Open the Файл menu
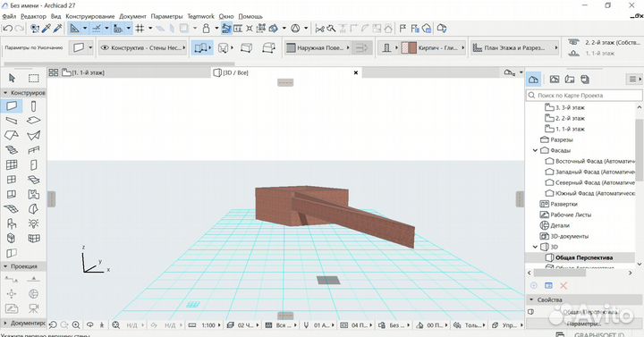 9,16
